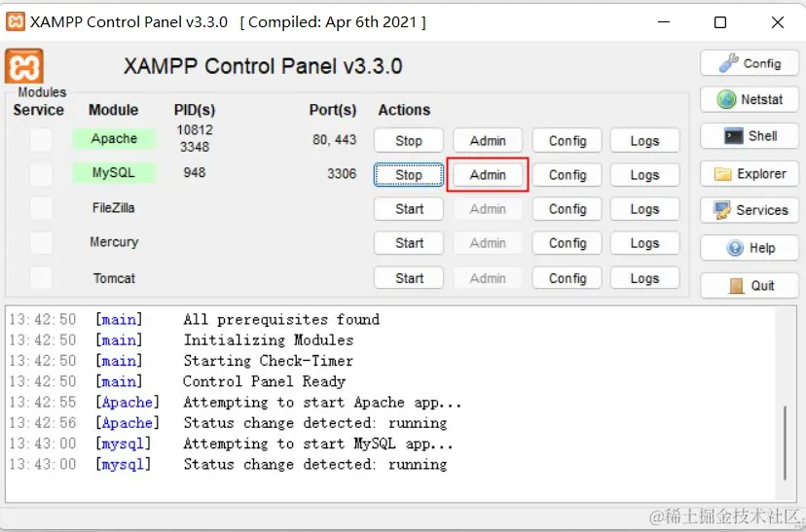Click Apache PID 10812
The image size is (806, 532).
(x=195, y=130)
